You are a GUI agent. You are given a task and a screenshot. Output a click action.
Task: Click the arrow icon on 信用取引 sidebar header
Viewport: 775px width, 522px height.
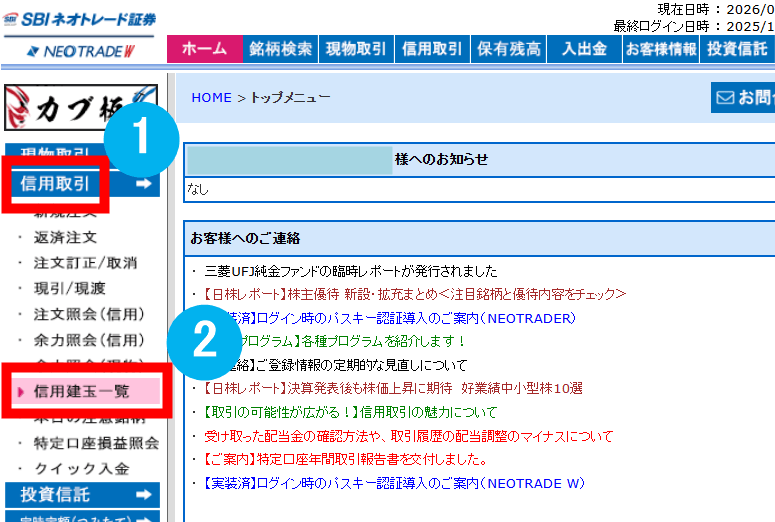pos(143,184)
